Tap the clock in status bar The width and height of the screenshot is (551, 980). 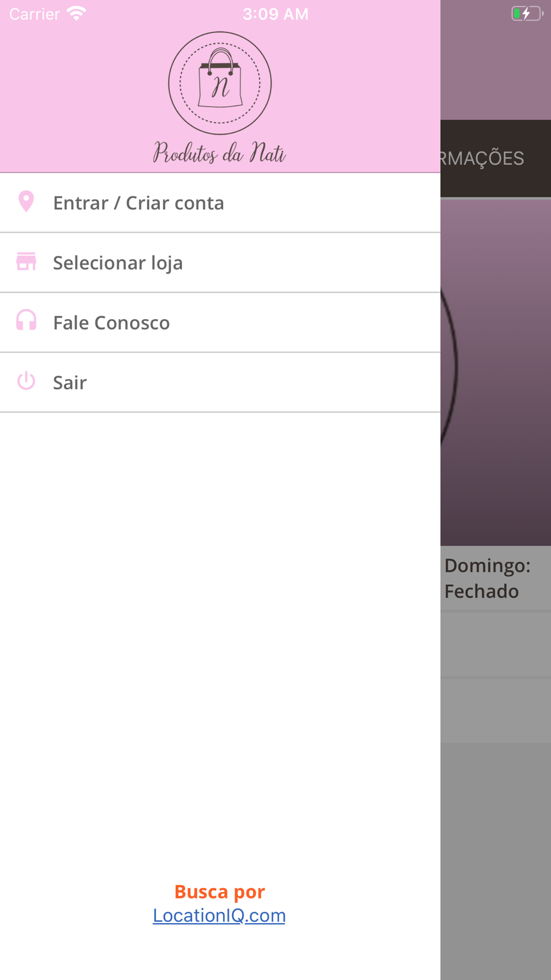click(x=275, y=14)
